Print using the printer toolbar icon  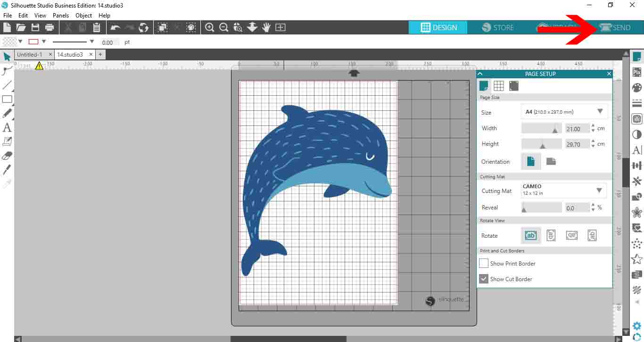(x=50, y=27)
